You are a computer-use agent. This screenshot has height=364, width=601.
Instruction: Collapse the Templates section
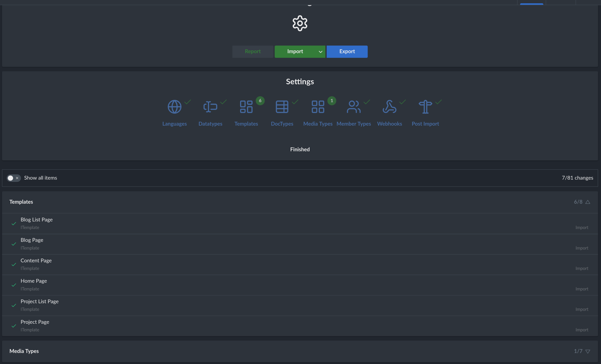588,202
